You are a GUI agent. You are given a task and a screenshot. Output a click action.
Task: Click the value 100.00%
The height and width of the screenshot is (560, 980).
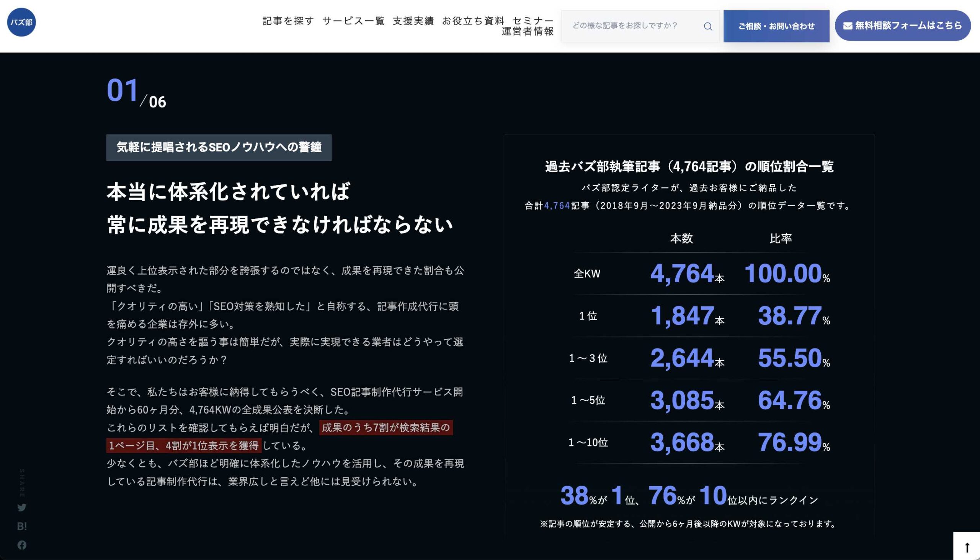(x=787, y=273)
